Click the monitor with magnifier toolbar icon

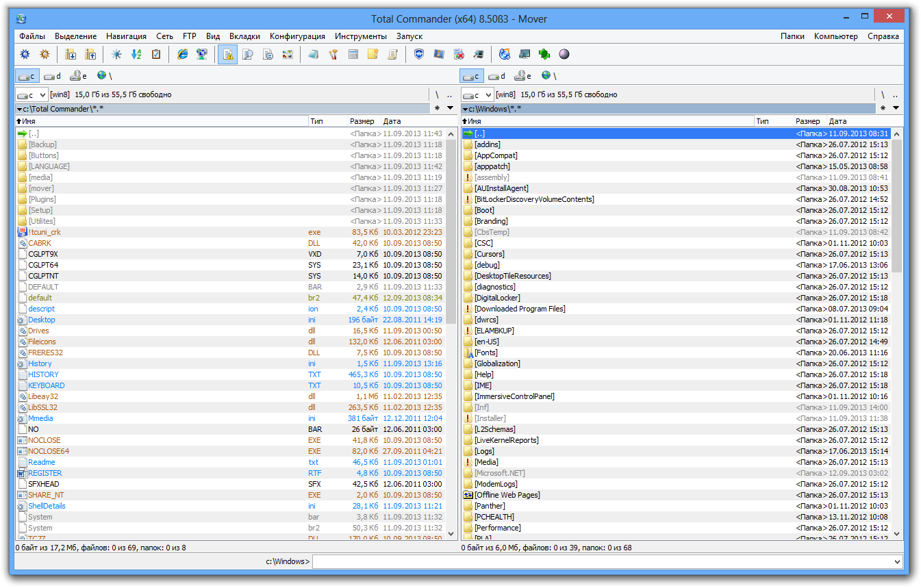[479, 55]
